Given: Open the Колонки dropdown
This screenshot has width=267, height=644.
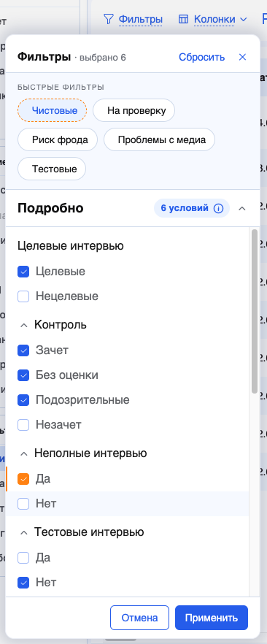Looking at the screenshot, I should click(x=220, y=19).
